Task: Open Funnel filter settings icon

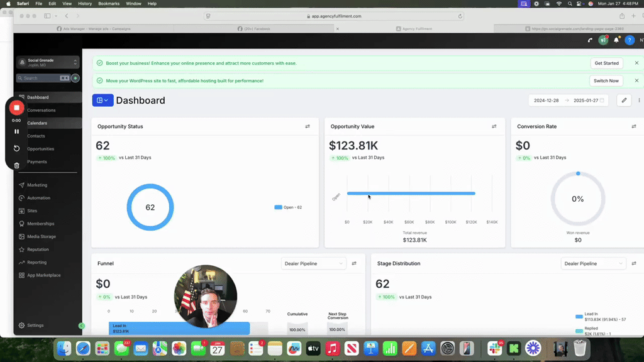Action: click(x=354, y=263)
